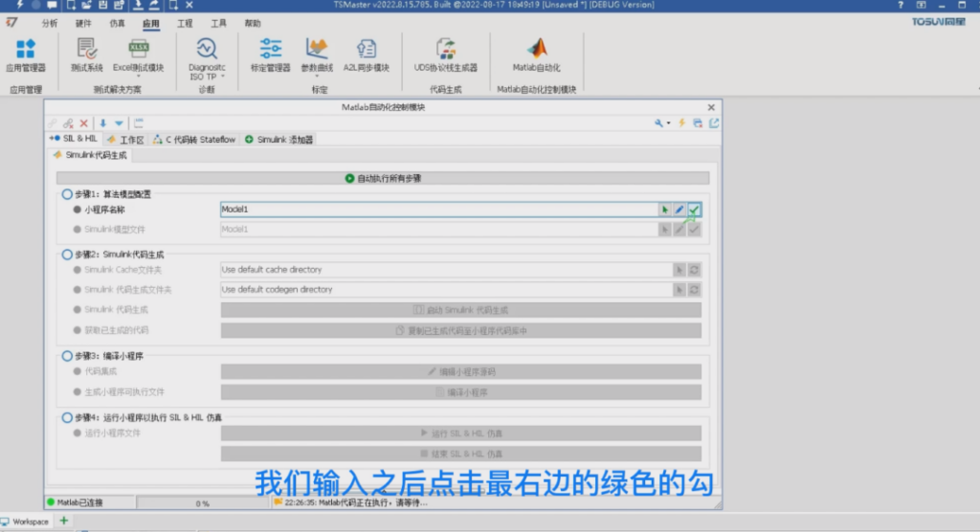Open the 参数曲线 parameter curve tool
This screenshot has height=532, width=980.
[x=317, y=55]
